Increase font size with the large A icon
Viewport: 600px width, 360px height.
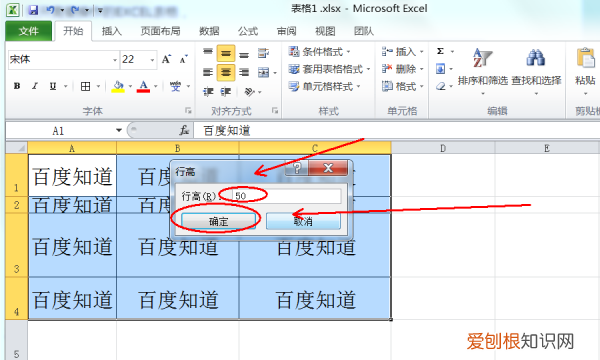(166, 59)
